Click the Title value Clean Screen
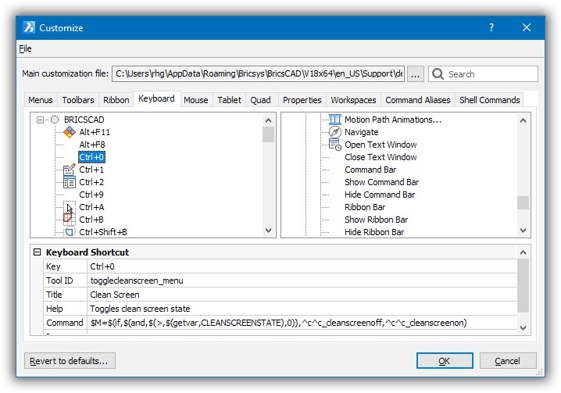This screenshot has height=393, width=561. 302,295
